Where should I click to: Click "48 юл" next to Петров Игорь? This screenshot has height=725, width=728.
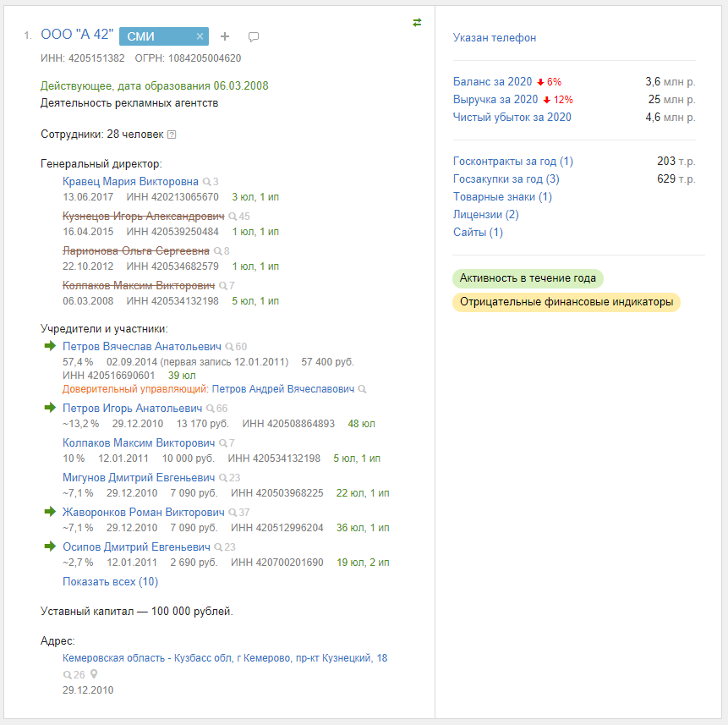362,424
